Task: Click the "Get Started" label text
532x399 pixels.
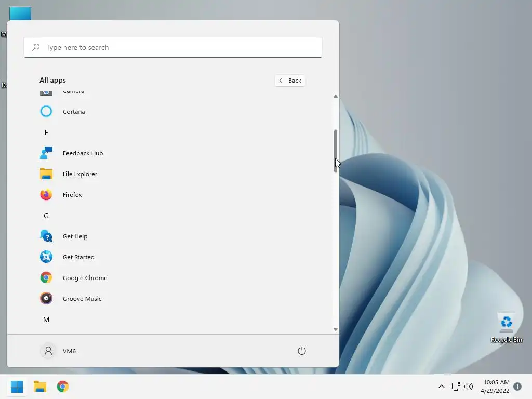Action: [78, 257]
